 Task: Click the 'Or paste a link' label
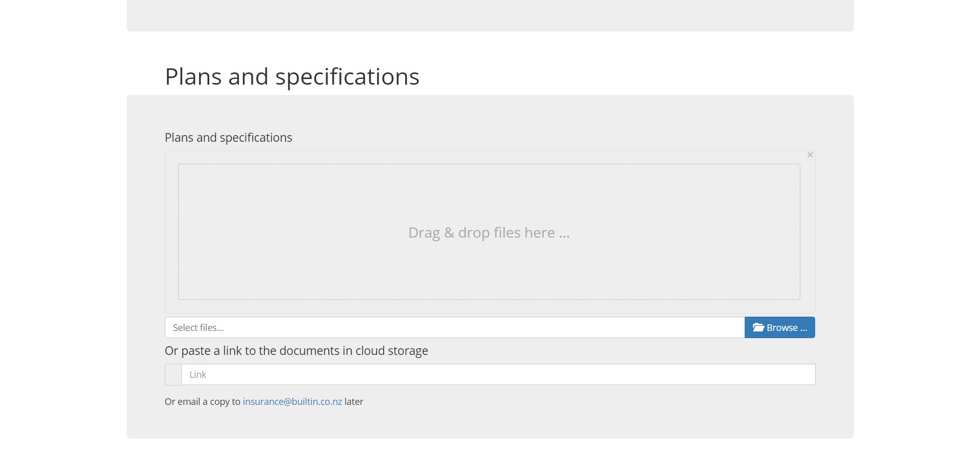(x=296, y=351)
